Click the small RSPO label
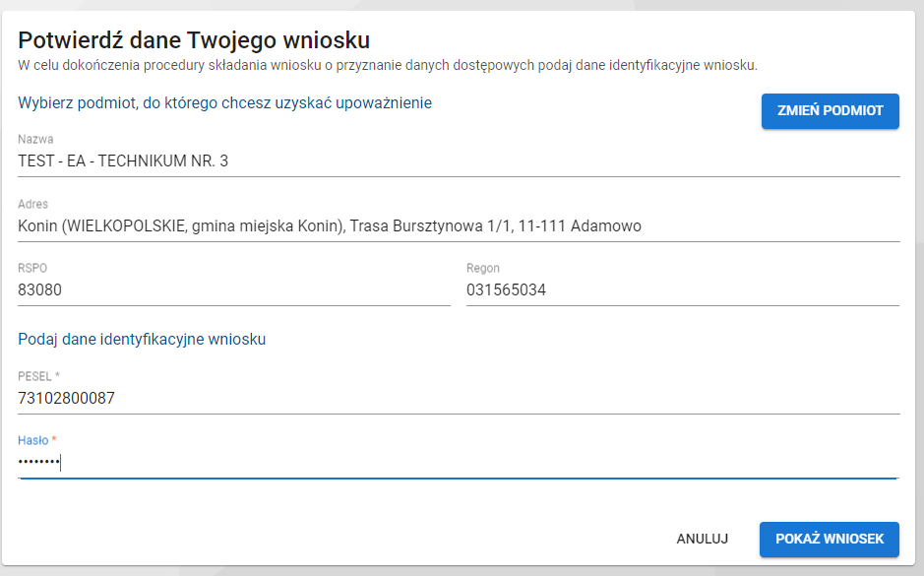Viewport: 924px width, 576px height. [x=32, y=268]
